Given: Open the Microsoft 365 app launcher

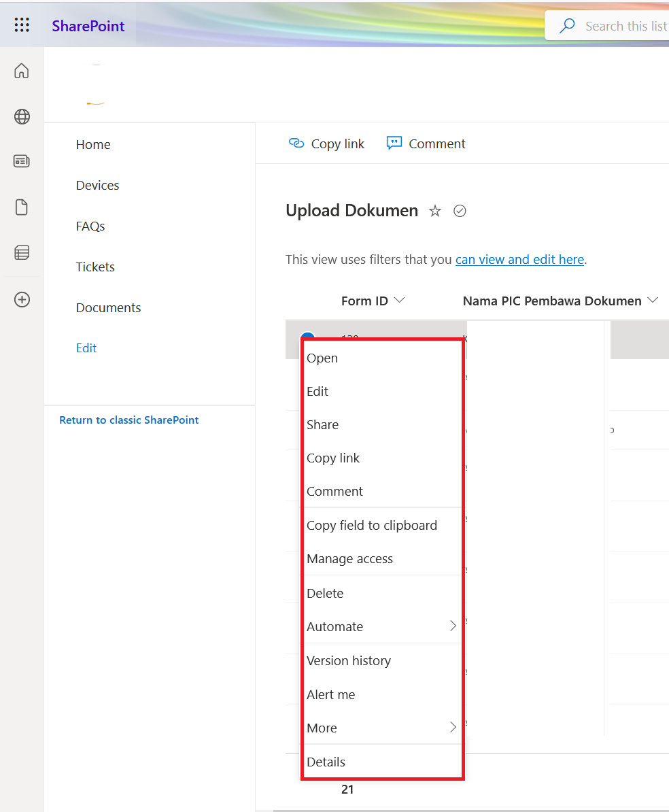Looking at the screenshot, I should click(22, 24).
